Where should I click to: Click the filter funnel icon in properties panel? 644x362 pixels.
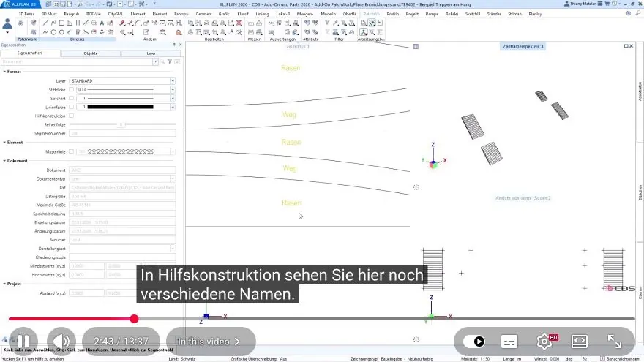tap(170, 61)
